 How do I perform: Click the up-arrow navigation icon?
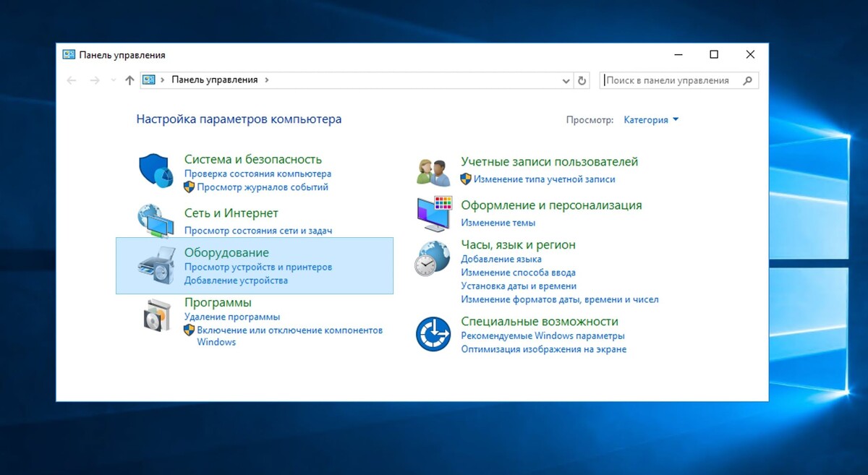click(x=129, y=80)
